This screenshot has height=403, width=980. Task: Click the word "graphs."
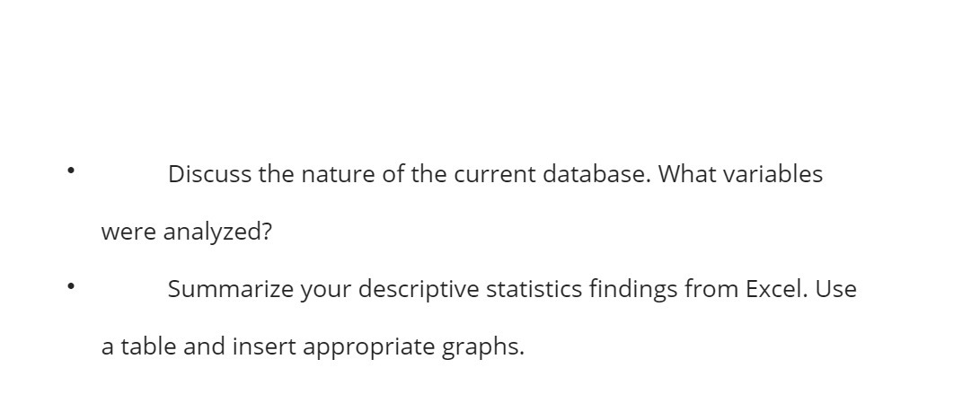tap(483, 347)
